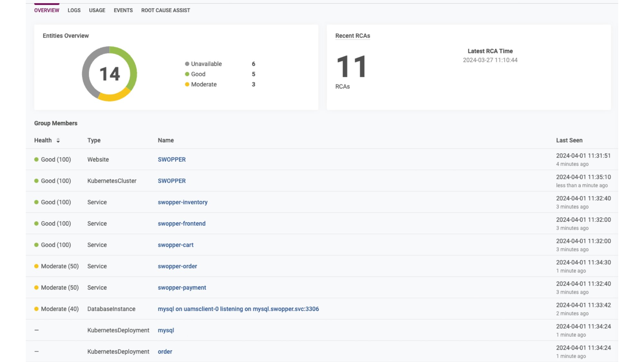
Task: Click the gray Unavailable legend dot
Action: (x=187, y=64)
